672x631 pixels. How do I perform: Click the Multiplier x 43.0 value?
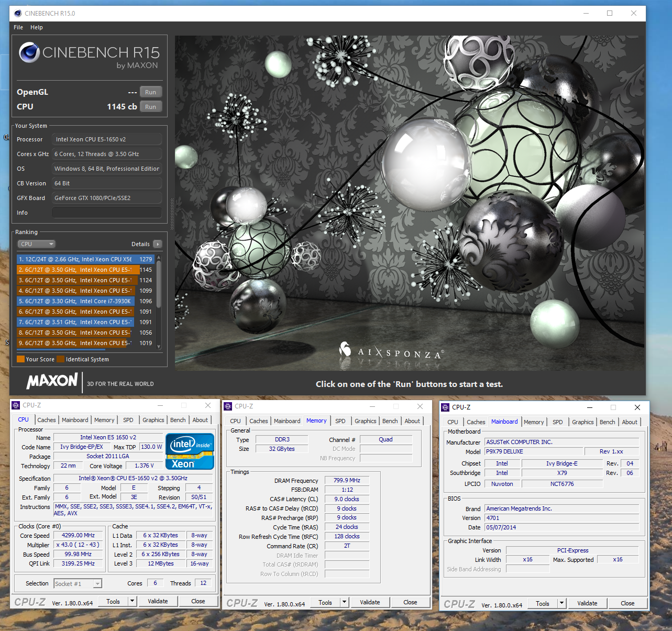(x=79, y=545)
